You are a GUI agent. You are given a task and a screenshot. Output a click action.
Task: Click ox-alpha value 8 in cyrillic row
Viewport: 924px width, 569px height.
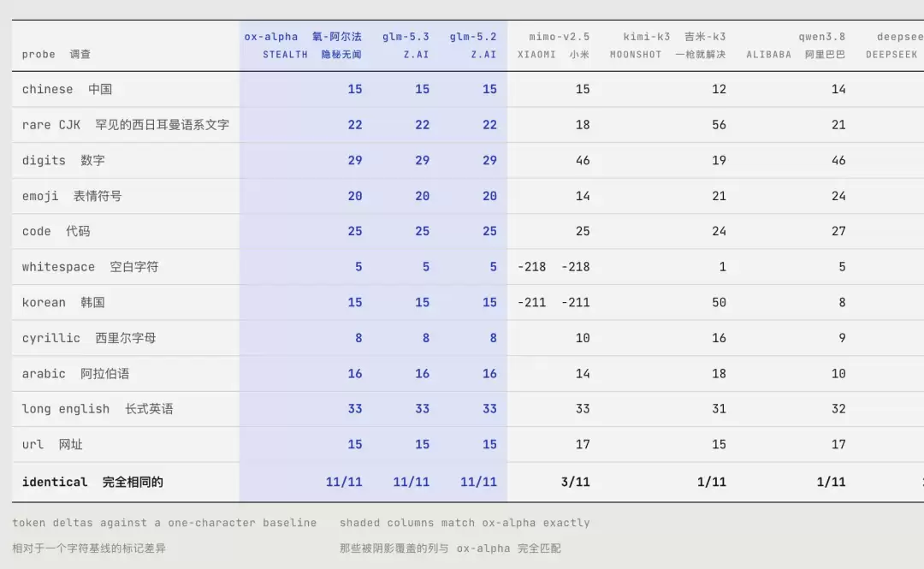[x=358, y=338]
